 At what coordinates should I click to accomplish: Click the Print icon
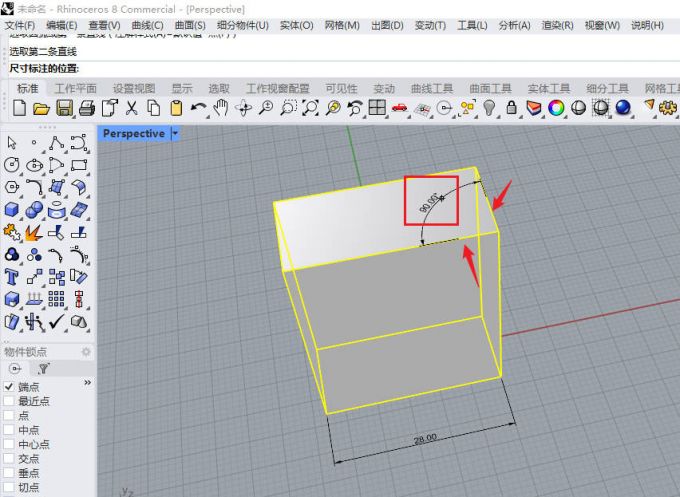click(87, 108)
